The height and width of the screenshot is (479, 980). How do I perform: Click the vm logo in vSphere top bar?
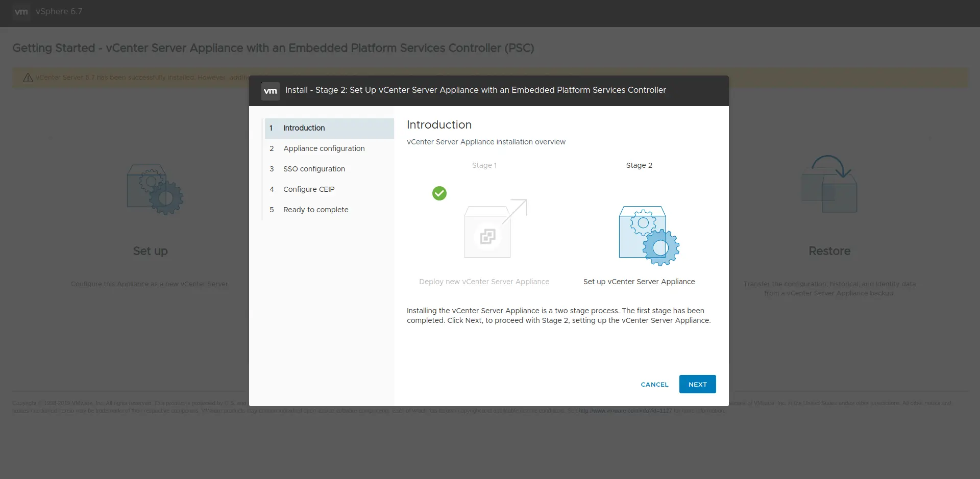click(21, 12)
